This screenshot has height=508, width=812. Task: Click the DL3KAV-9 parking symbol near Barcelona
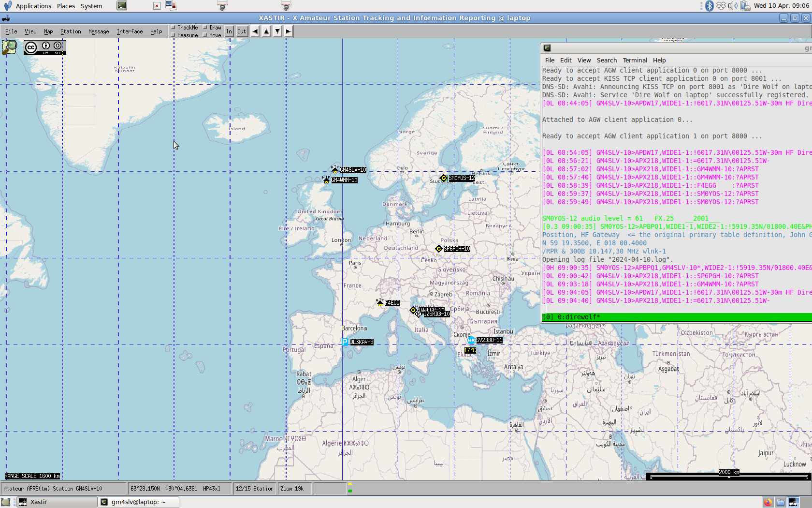344,342
